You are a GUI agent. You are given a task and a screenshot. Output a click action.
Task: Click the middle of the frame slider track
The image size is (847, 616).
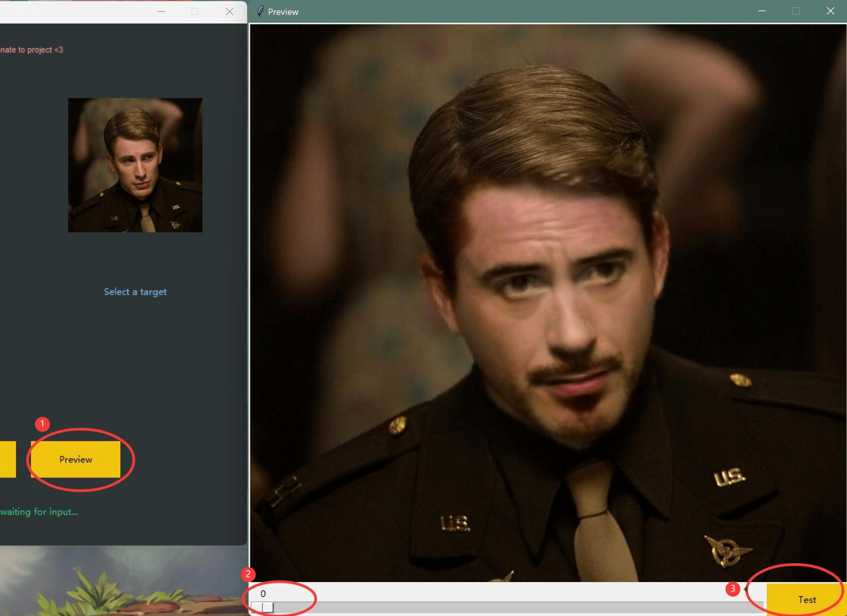(507, 607)
